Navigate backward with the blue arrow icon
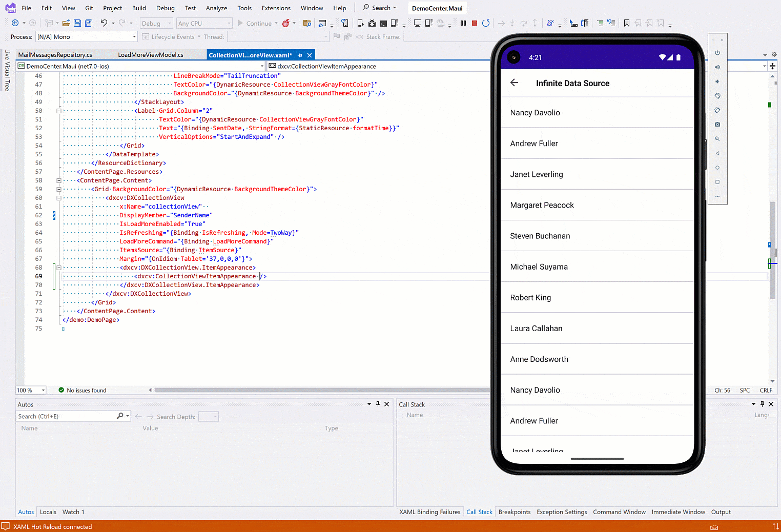This screenshot has width=781, height=532. [x=15, y=23]
